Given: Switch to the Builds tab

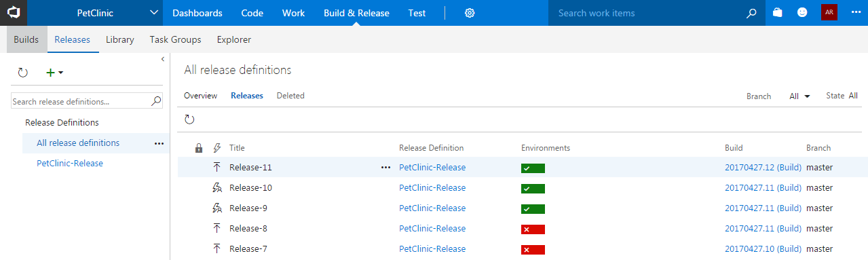Looking at the screenshot, I should tap(26, 39).
